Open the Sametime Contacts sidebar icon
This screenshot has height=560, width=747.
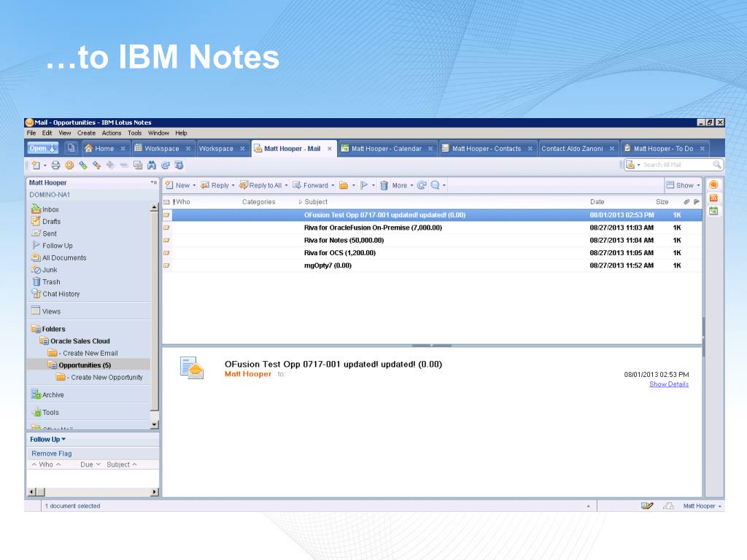pyautogui.click(x=713, y=184)
